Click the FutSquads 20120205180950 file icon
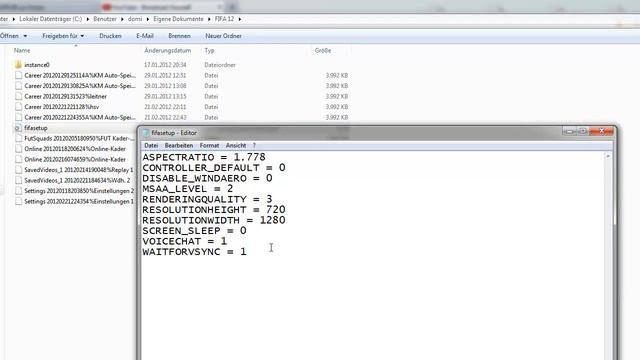Image resolution: width=640 pixels, height=360 pixels. pos(18,138)
